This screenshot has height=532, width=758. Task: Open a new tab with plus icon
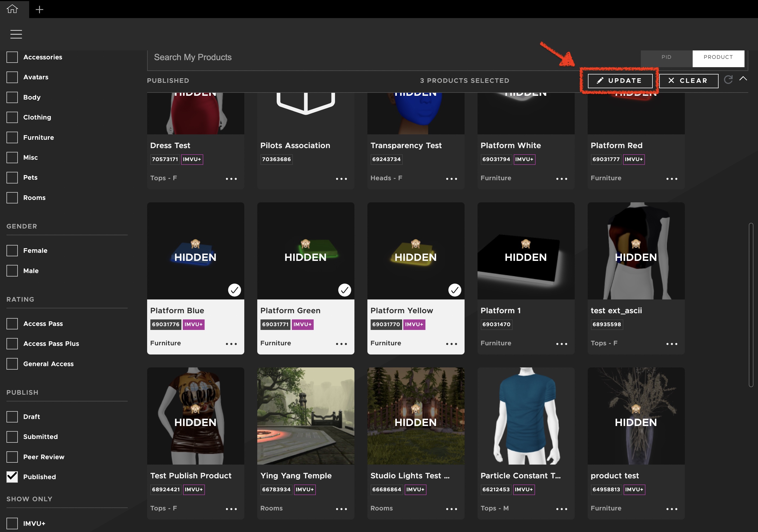pyautogui.click(x=39, y=9)
